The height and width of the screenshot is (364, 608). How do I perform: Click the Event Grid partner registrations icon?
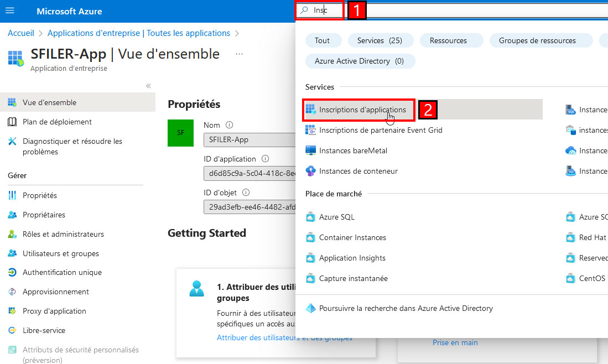coord(310,130)
